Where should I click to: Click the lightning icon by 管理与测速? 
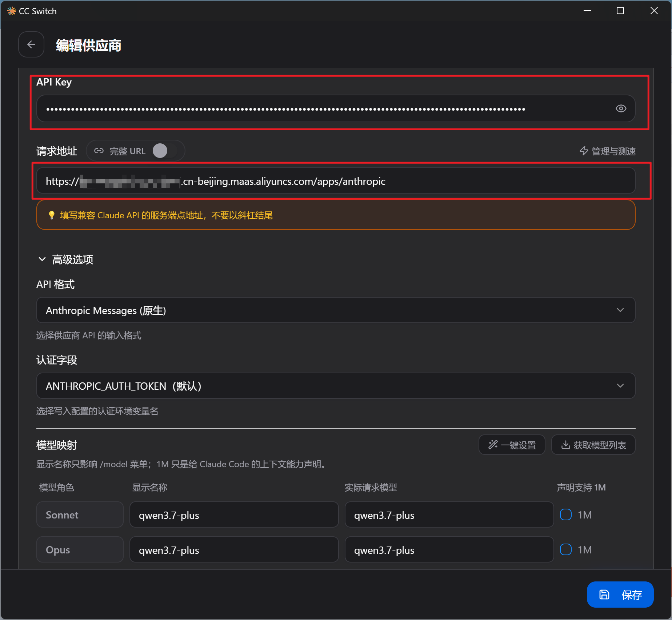coord(584,151)
